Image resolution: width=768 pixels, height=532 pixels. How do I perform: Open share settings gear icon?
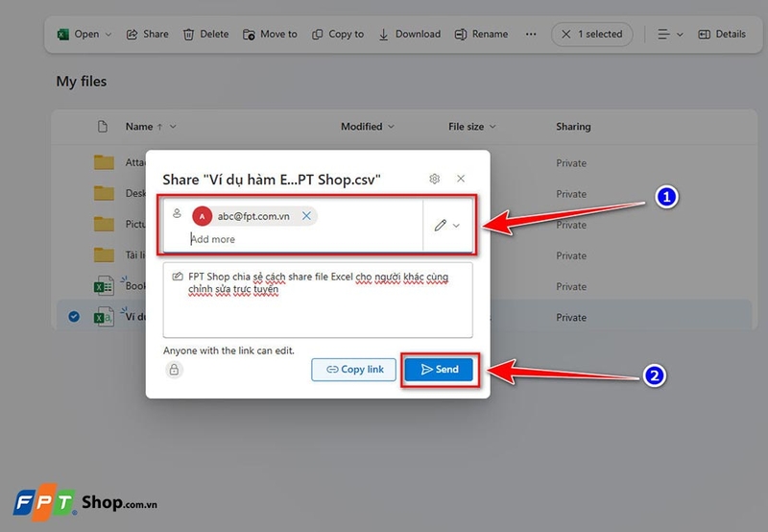click(x=435, y=179)
